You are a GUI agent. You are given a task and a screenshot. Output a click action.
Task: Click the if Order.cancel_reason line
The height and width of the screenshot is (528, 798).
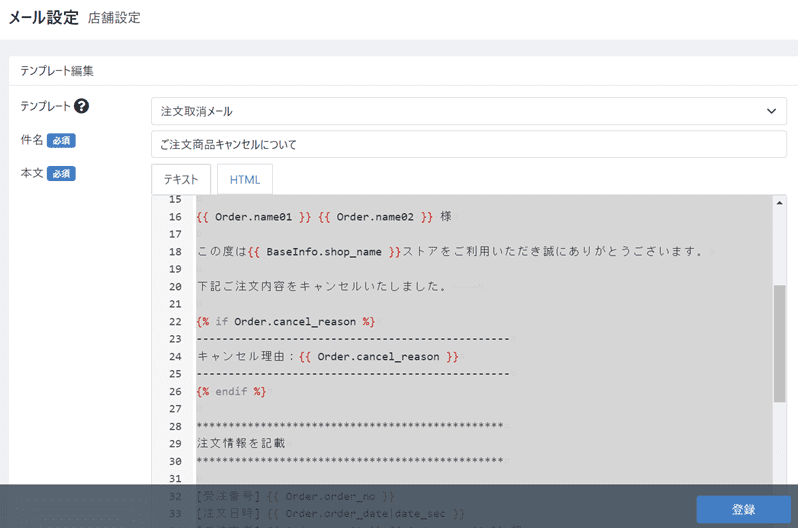286,322
